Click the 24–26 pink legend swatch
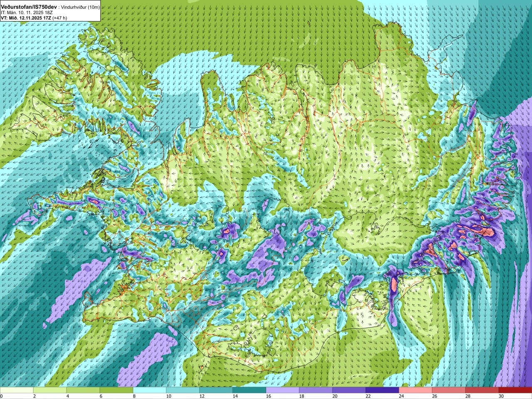 pyautogui.click(x=416, y=390)
